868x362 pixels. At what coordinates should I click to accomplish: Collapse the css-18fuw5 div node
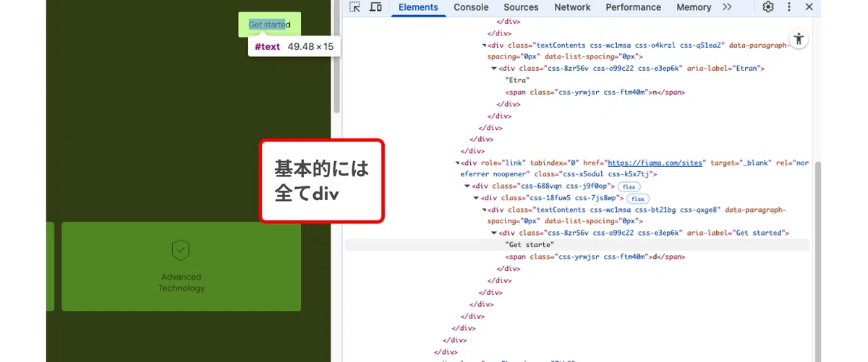pyautogui.click(x=476, y=198)
